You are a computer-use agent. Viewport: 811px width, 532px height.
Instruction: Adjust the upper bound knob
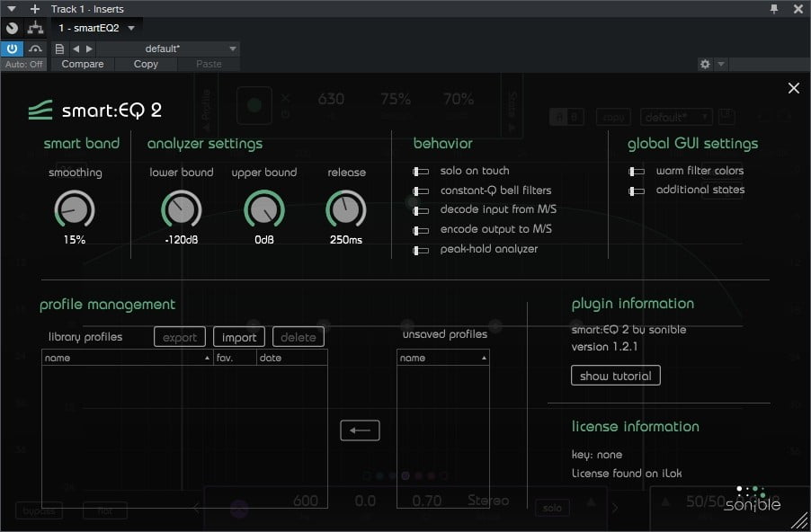(264, 209)
